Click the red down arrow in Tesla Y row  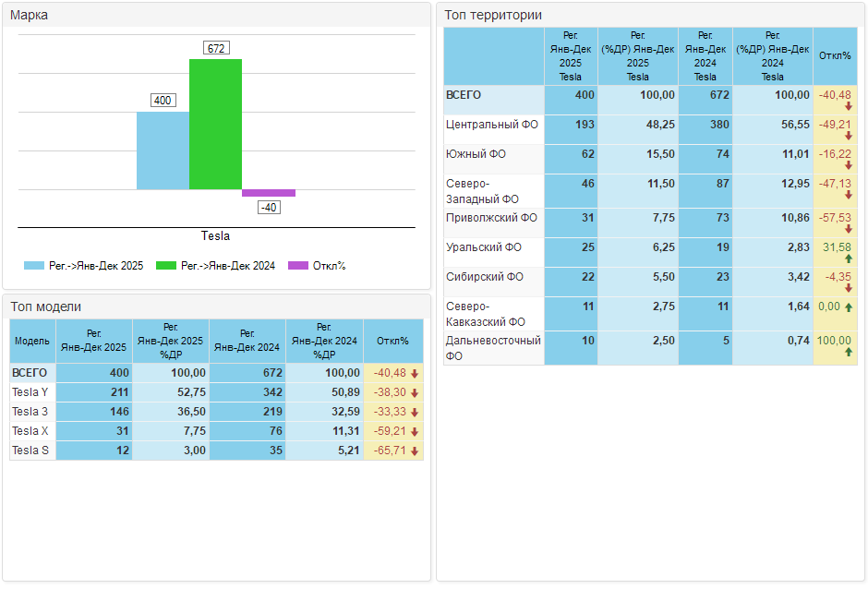pos(416,392)
